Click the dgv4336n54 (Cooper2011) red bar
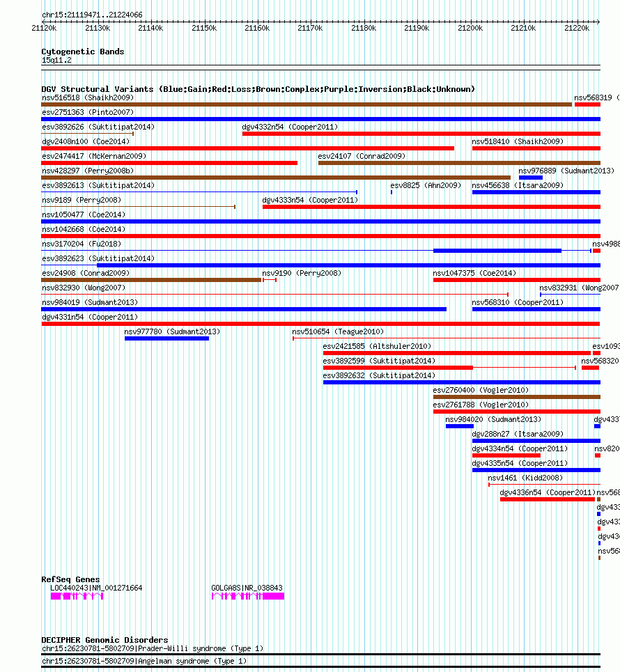 548,499
